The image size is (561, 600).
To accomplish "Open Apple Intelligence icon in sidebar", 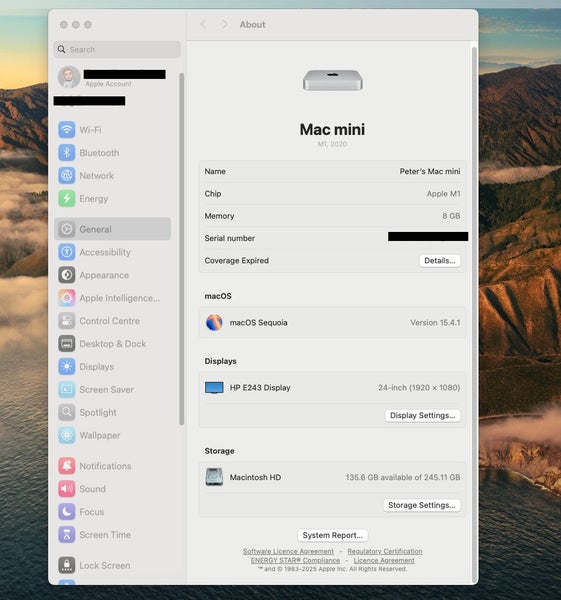I will coord(67,298).
